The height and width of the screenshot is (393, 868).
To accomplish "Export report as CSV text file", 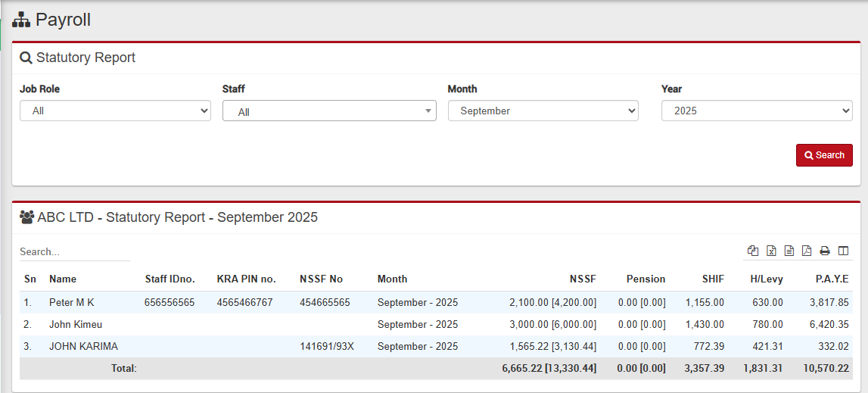I will point(789,251).
